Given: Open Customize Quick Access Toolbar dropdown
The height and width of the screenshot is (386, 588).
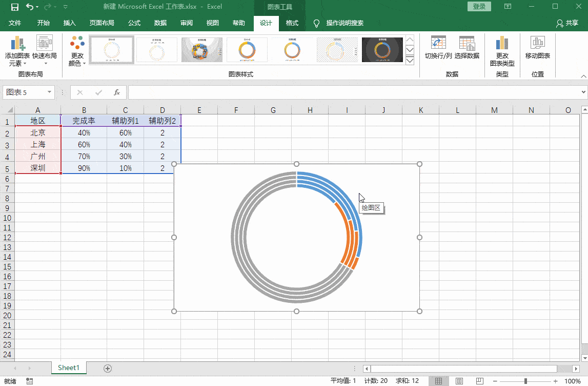Looking at the screenshot, I should pos(66,7).
